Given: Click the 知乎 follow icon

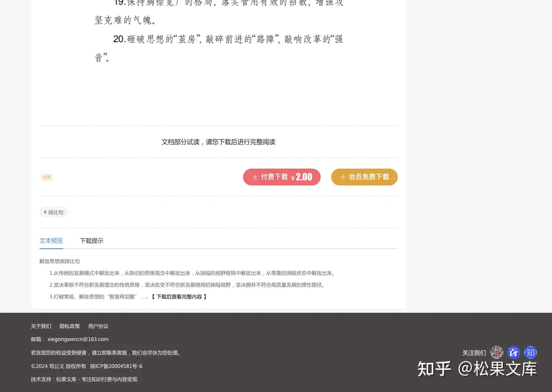Looking at the screenshot, I should (531, 352).
